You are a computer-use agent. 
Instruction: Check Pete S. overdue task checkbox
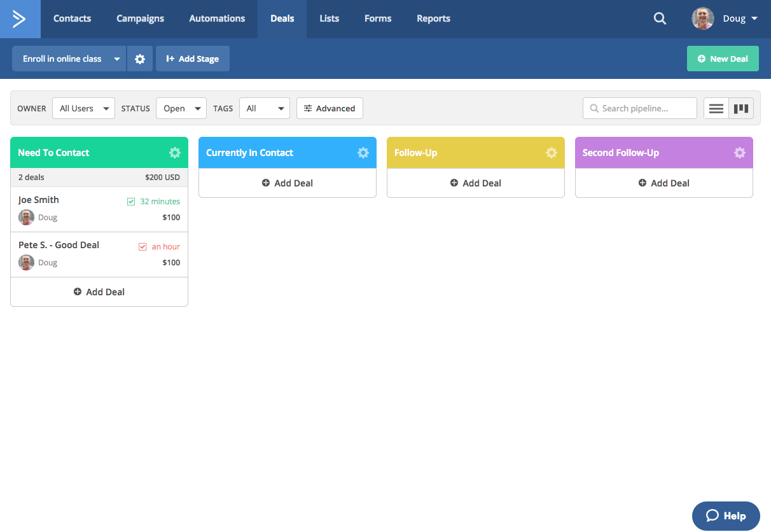tap(142, 247)
